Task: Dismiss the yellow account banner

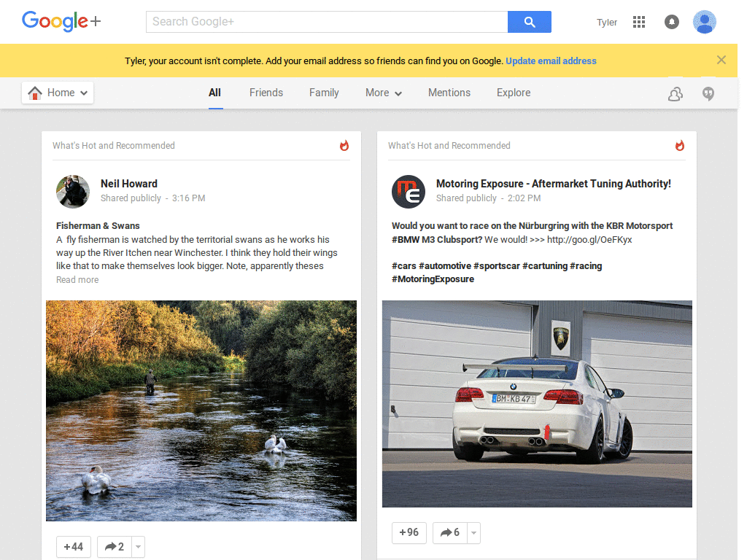Action: 721,60
